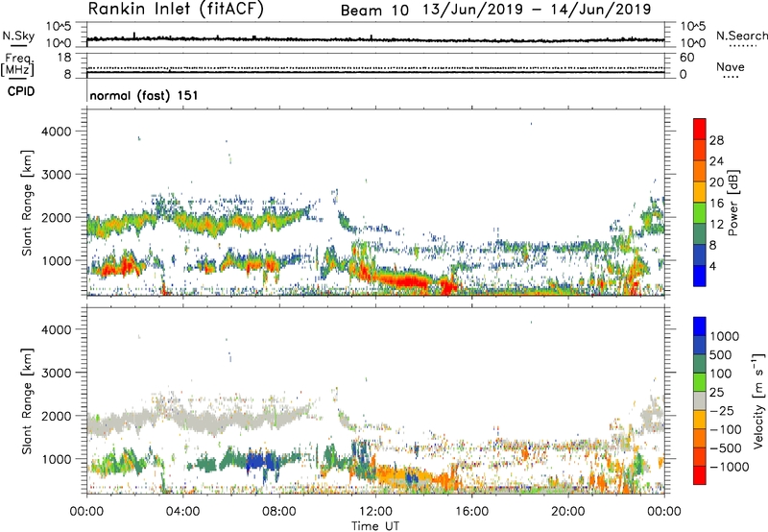Click the 'CPID' label
The width and height of the screenshot is (768, 532).
pyautogui.click(x=21, y=91)
